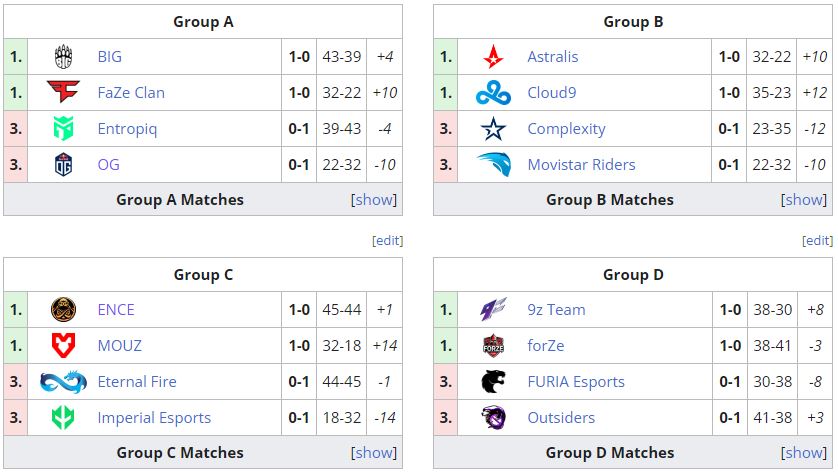Open the Complexity team page link
Screen dimensions: 838x476
566,129
